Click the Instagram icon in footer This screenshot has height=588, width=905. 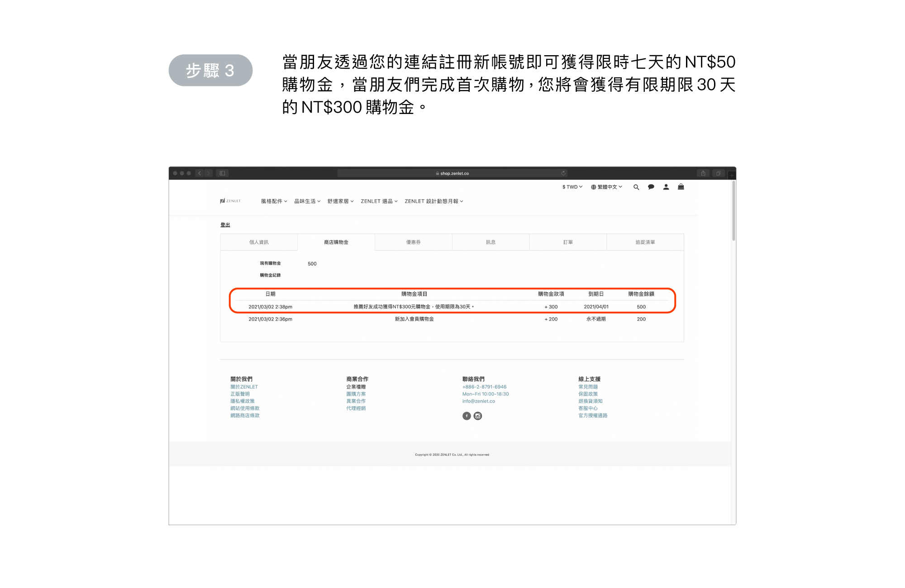[478, 416]
